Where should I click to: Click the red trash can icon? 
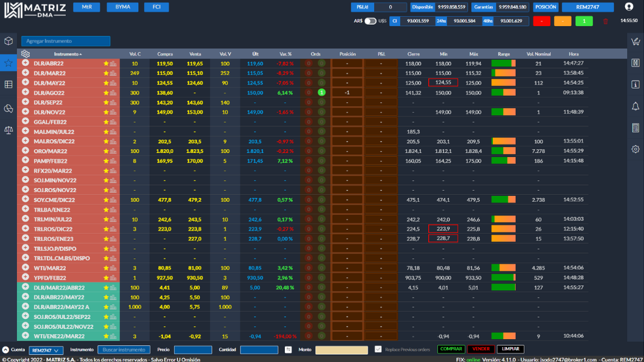click(x=605, y=21)
